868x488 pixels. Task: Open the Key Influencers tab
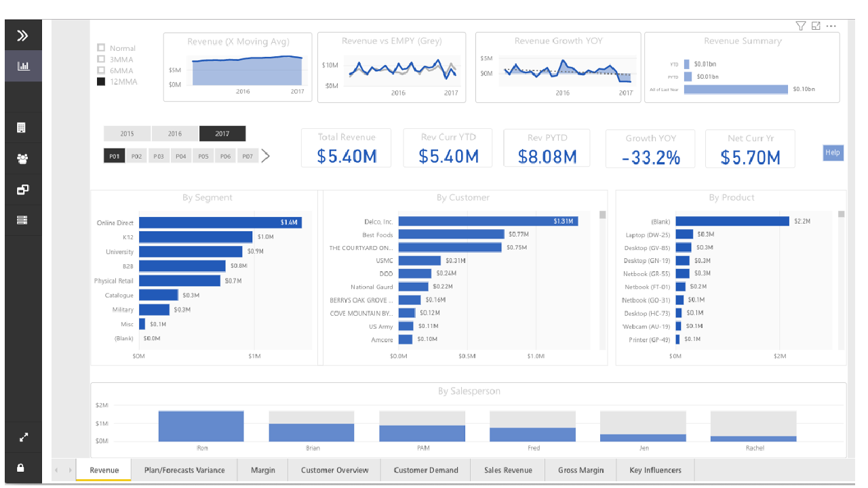point(655,470)
